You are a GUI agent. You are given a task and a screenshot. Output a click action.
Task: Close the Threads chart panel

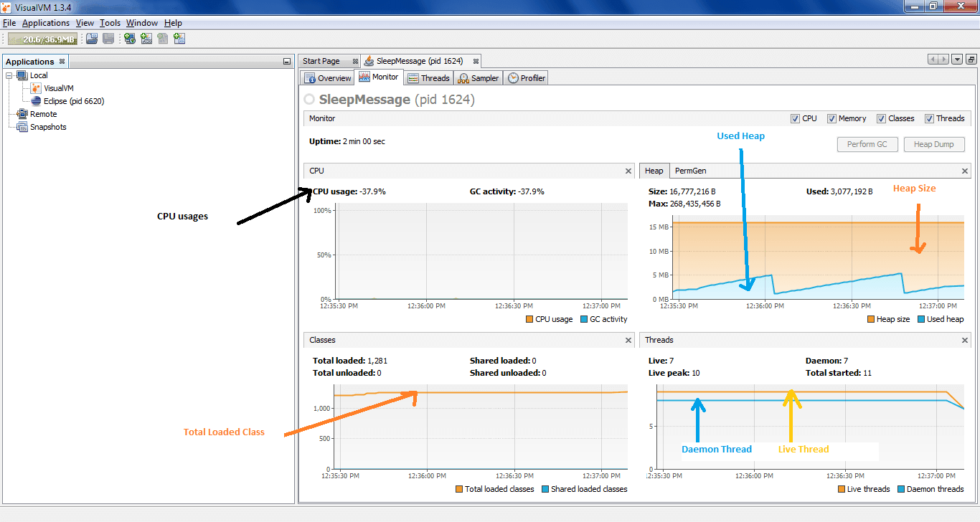964,340
